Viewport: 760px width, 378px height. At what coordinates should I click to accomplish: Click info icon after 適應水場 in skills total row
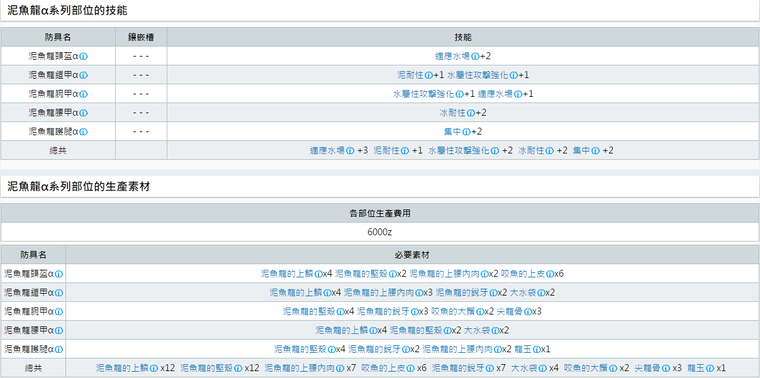(x=350, y=151)
